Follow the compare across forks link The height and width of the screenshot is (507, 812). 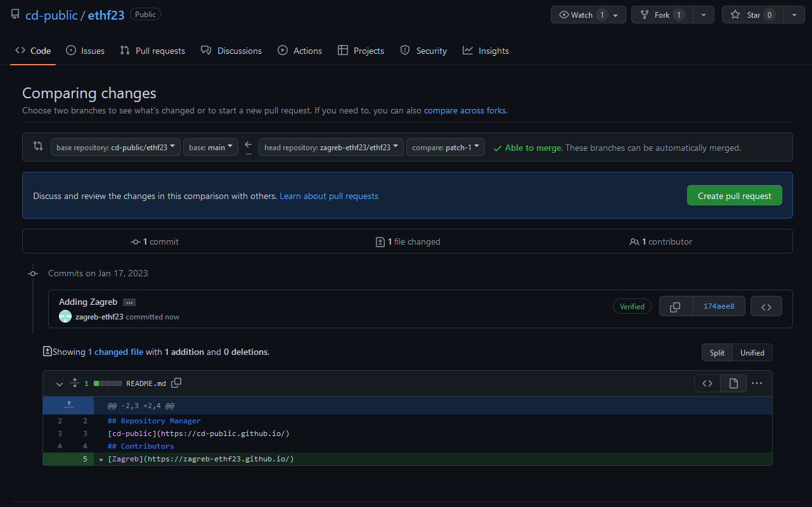(465, 110)
